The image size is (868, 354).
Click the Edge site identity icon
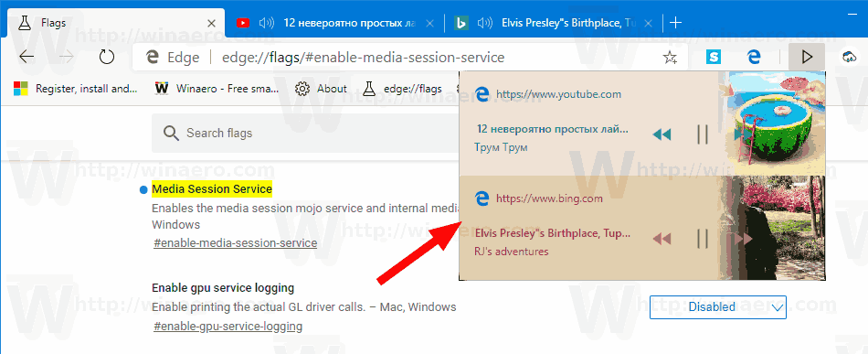pyautogui.click(x=153, y=57)
